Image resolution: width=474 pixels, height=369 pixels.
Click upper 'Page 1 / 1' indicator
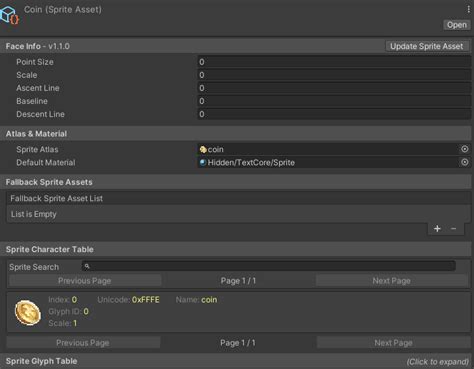(238, 281)
